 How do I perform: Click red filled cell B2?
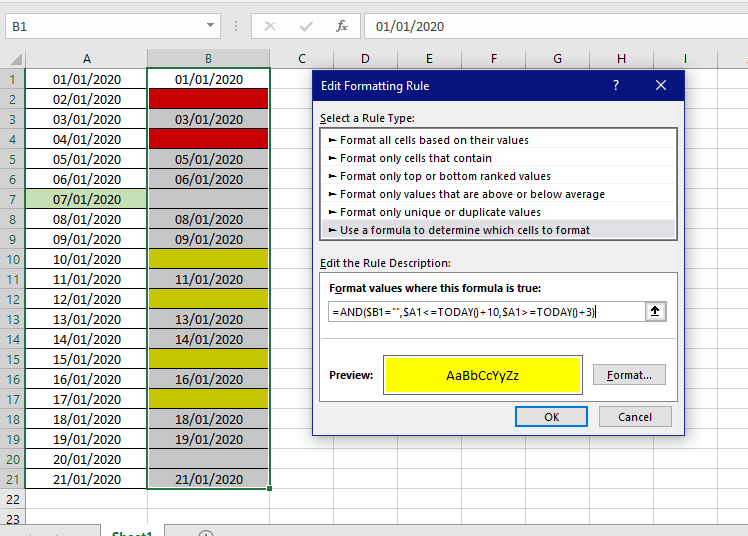[x=208, y=99]
